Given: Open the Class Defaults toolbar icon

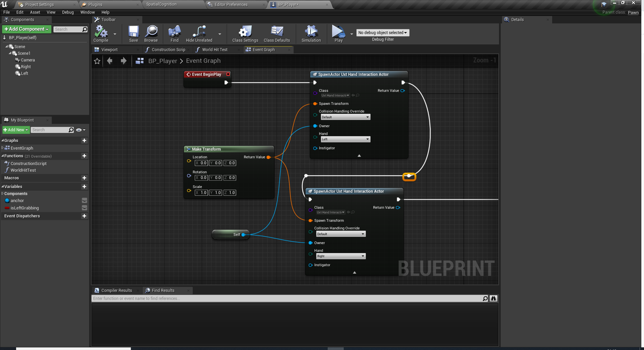Looking at the screenshot, I should tap(277, 31).
